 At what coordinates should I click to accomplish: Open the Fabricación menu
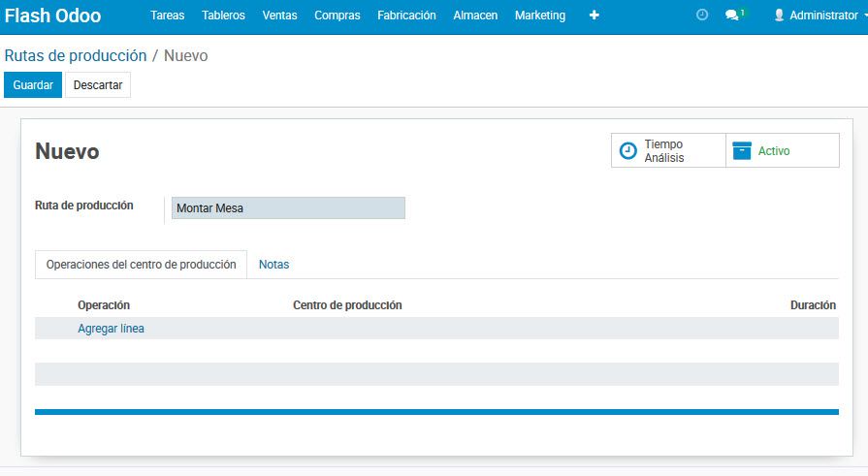(x=406, y=16)
